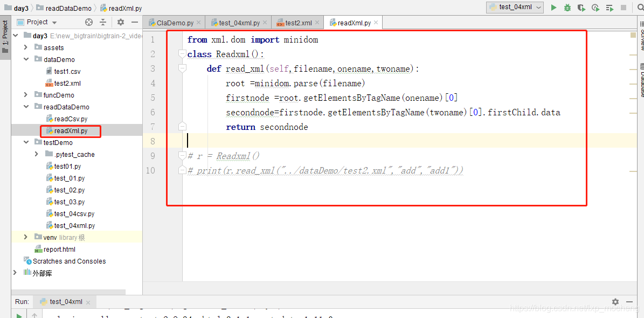Click the comment fold marker at line 10

point(182,170)
